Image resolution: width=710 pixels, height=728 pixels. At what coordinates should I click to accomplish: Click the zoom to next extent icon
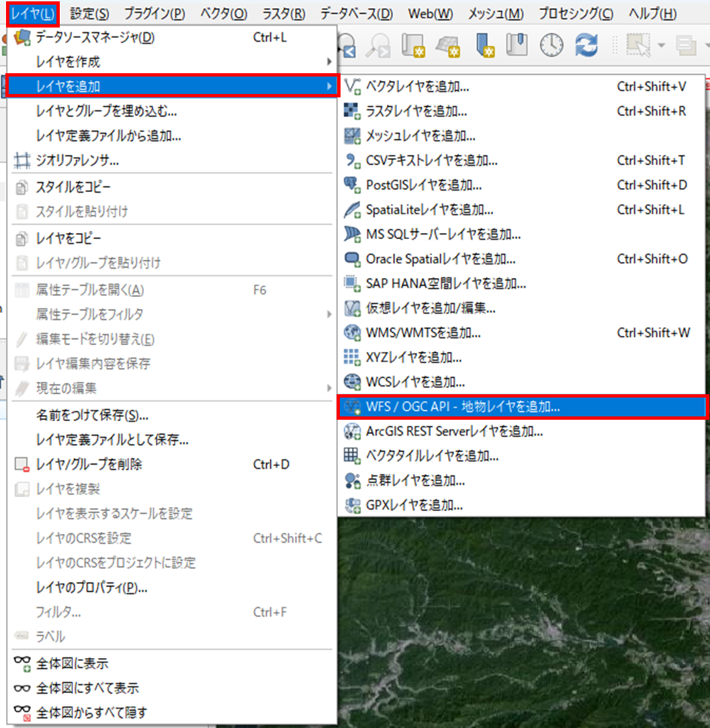click(x=377, y=45)
